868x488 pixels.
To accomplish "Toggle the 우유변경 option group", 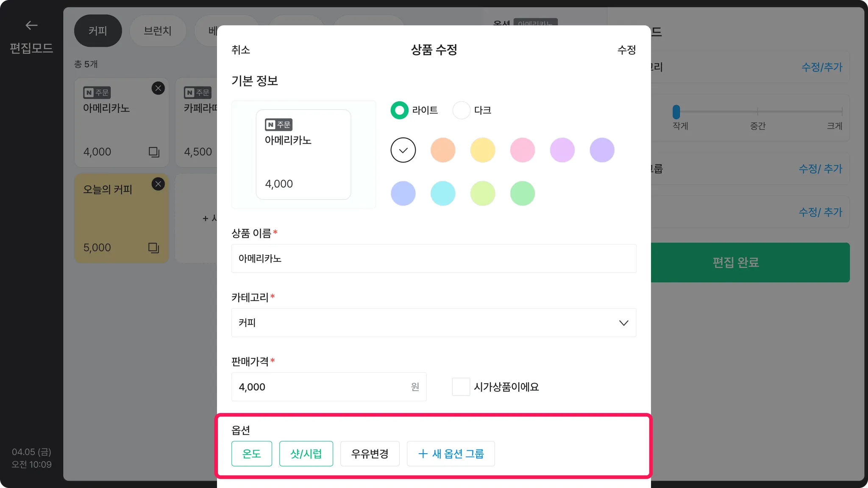I will coord(370,454).
